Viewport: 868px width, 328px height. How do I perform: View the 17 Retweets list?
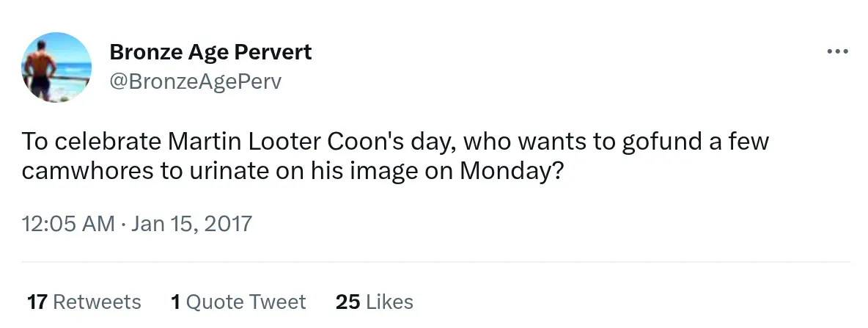coord(84,302)
